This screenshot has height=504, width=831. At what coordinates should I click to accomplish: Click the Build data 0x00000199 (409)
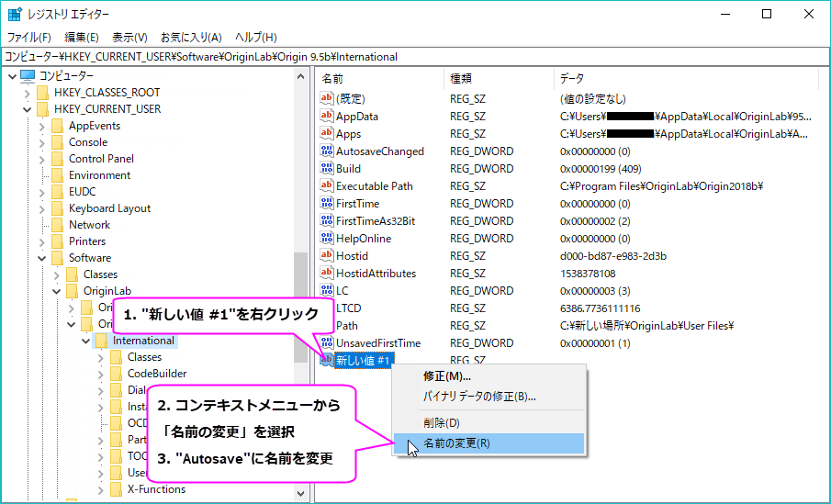click(x=601, y=169)
